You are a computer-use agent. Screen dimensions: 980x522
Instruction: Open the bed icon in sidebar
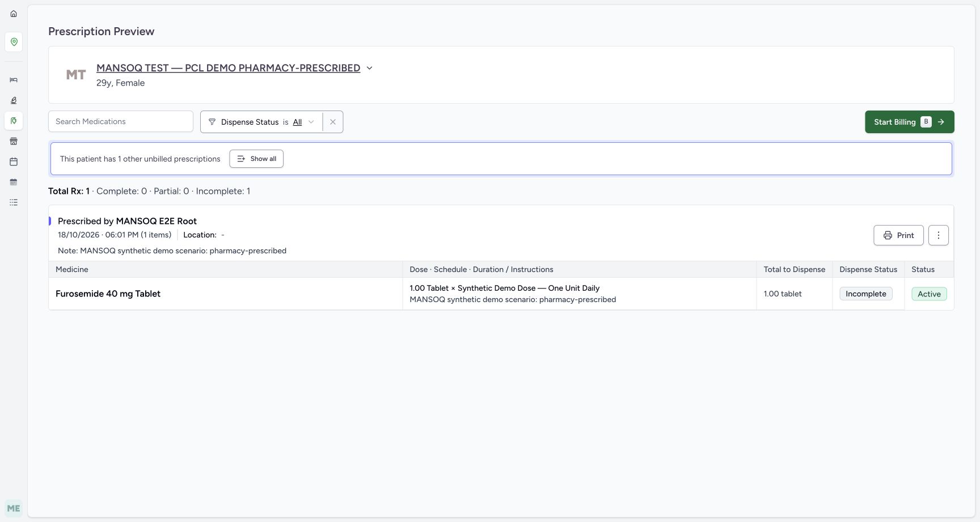(x=14, y=80)
